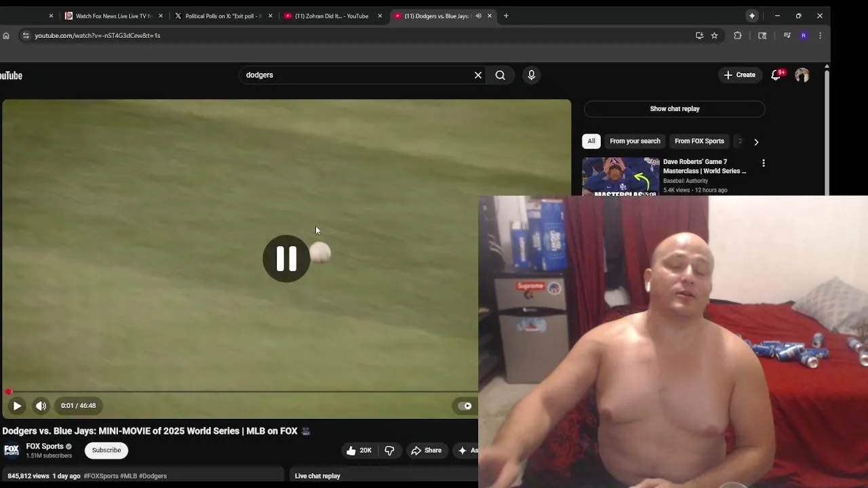Screen dimensions: 868x488
Task: Open options for Dave Roberts' Masterclass video
Action: pyautogui.click(x=764, y=163)
